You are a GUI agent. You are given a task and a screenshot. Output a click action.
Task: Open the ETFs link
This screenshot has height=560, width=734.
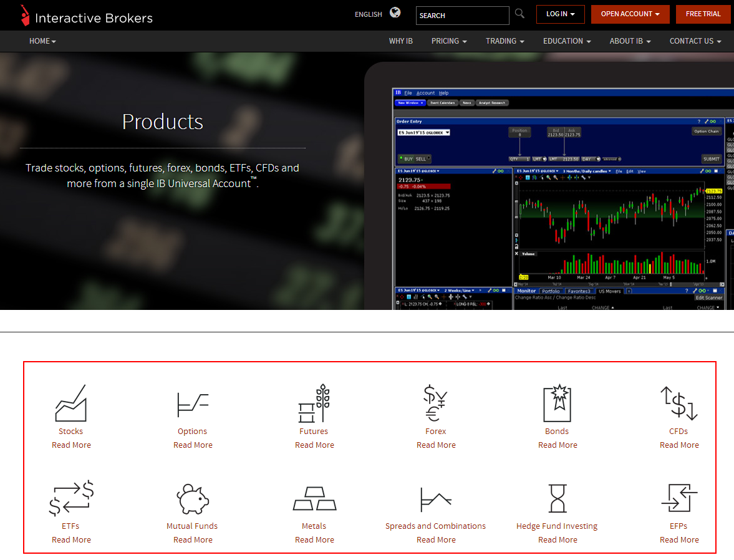(x=70, y=526)
